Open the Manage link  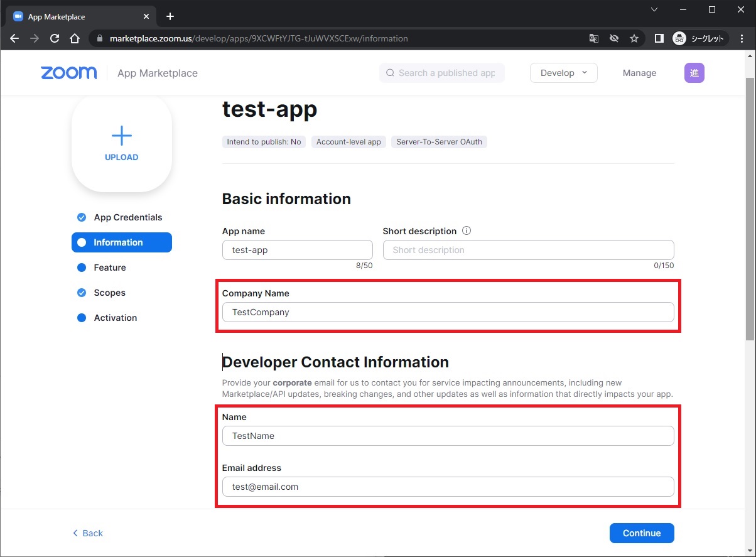[639, 73]
